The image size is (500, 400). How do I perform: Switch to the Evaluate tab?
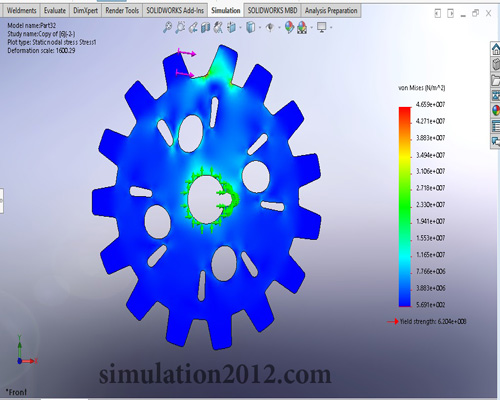click(x=55, y=11)
